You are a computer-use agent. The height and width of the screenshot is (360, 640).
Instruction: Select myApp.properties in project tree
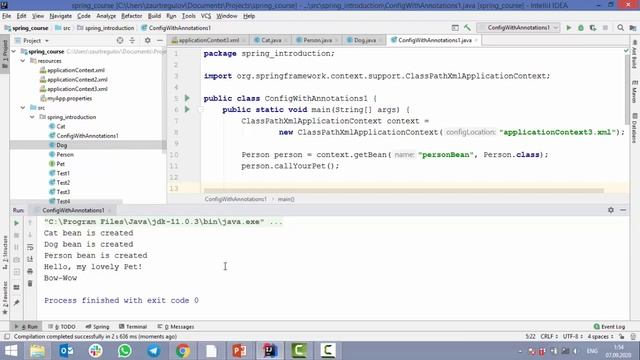(x=69, y=98)
